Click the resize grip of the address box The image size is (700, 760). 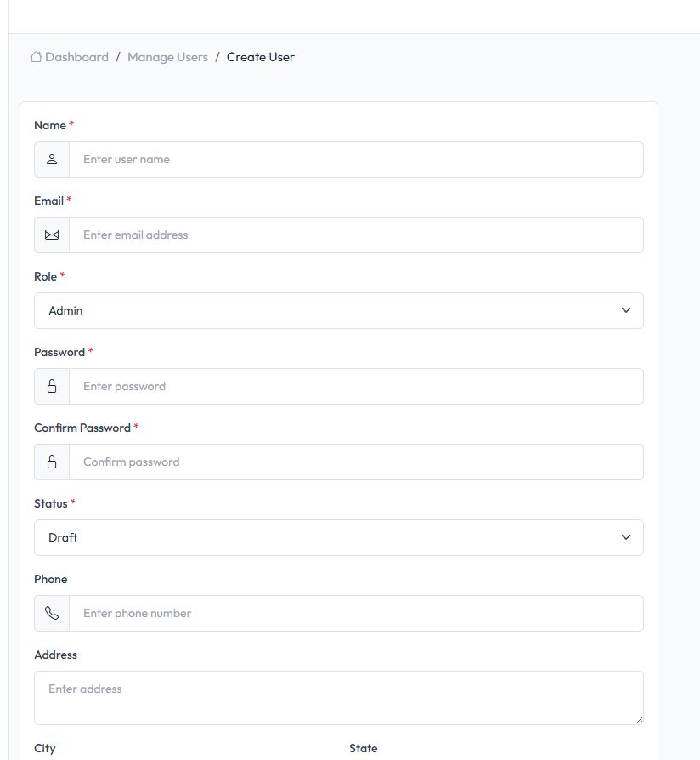[x=639, y=721]
